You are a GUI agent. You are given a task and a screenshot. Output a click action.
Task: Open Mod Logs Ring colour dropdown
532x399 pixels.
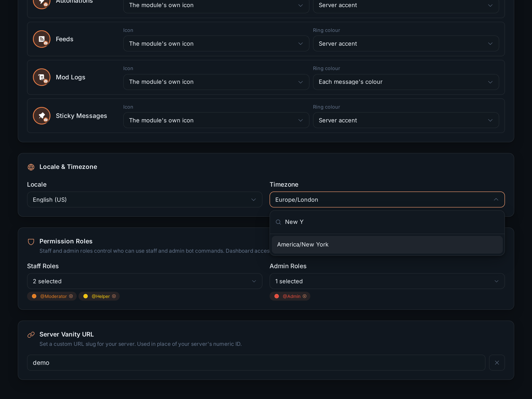[x=406, y=82]
